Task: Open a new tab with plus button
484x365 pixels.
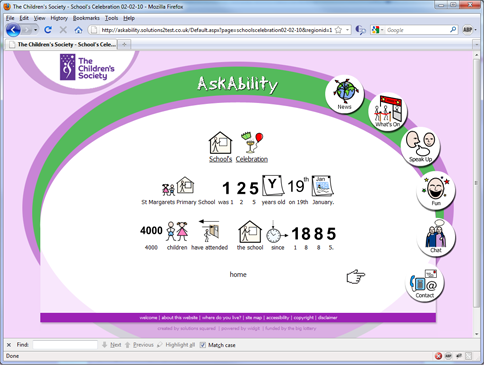Action: (124, 44)
